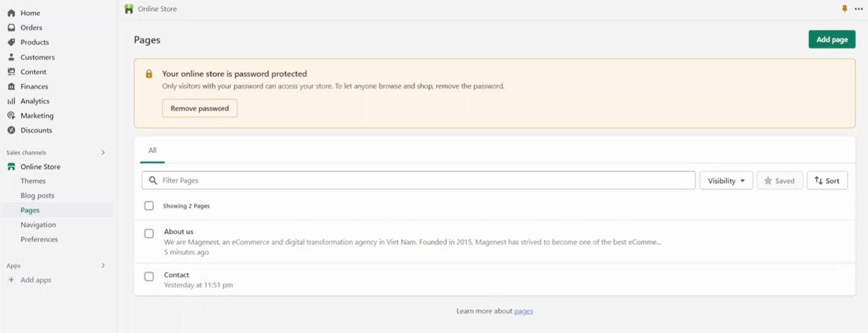Check the Contact page checkbox

[x=149, y=276]
